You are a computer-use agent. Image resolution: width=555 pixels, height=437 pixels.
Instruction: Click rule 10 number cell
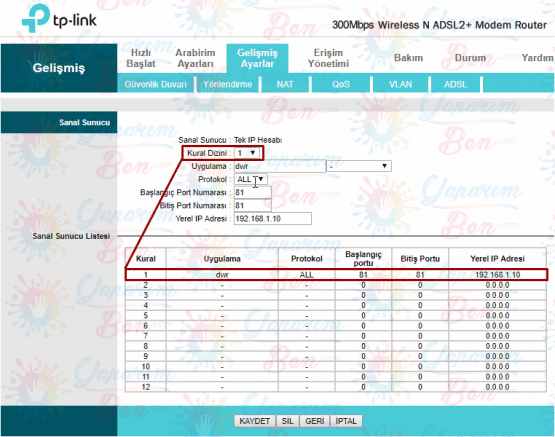(x=145, y=366)
